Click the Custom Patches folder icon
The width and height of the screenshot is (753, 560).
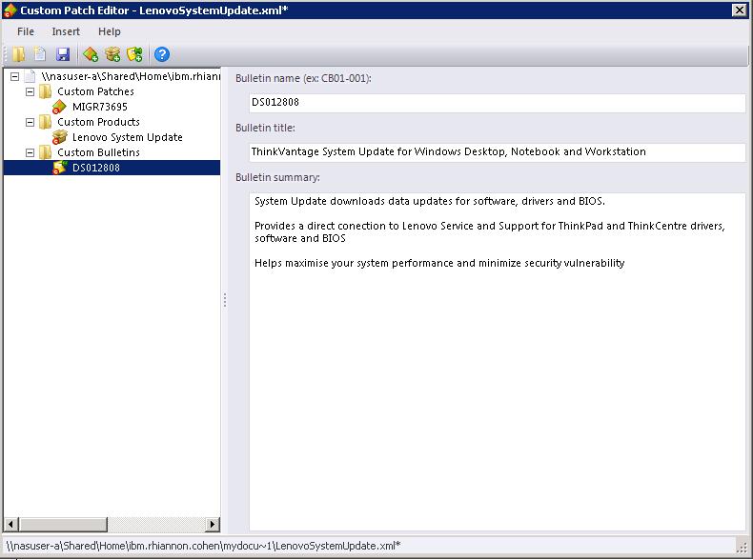[x=45, y=91]
